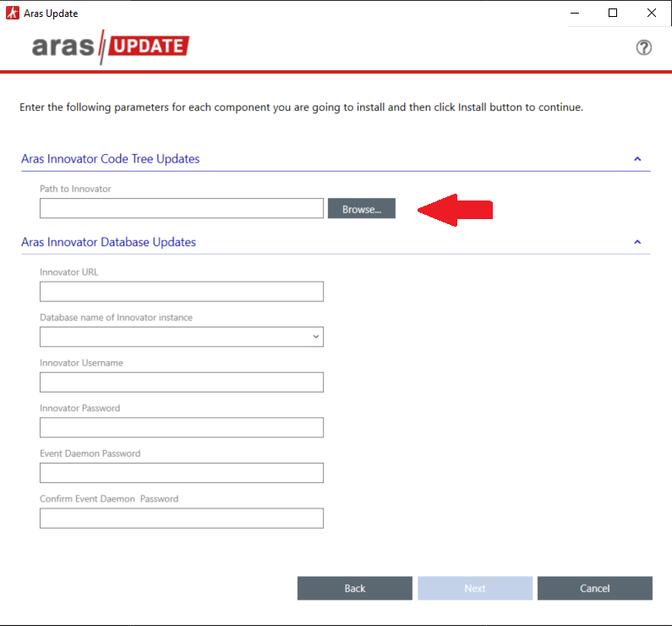Focus the Event Daemon Password field

181,473
